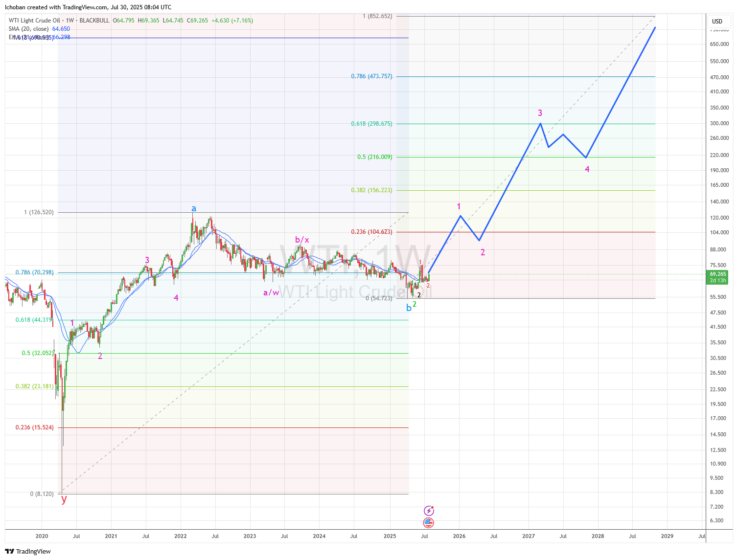
Task: Select the 0.618 (298.675) Fibonacci level label
Action: pyautogui.click(x=371, y=124)
